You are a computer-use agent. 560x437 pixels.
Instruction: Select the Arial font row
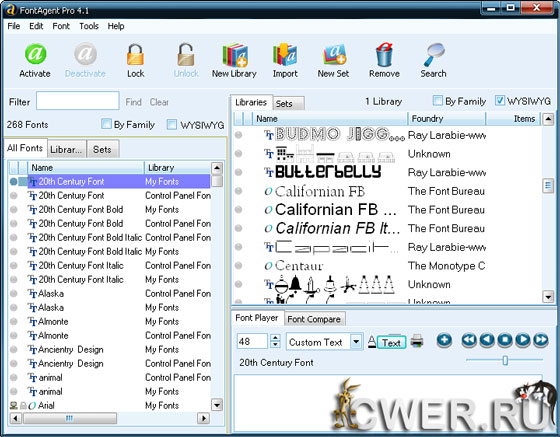[x=109, y=405]
